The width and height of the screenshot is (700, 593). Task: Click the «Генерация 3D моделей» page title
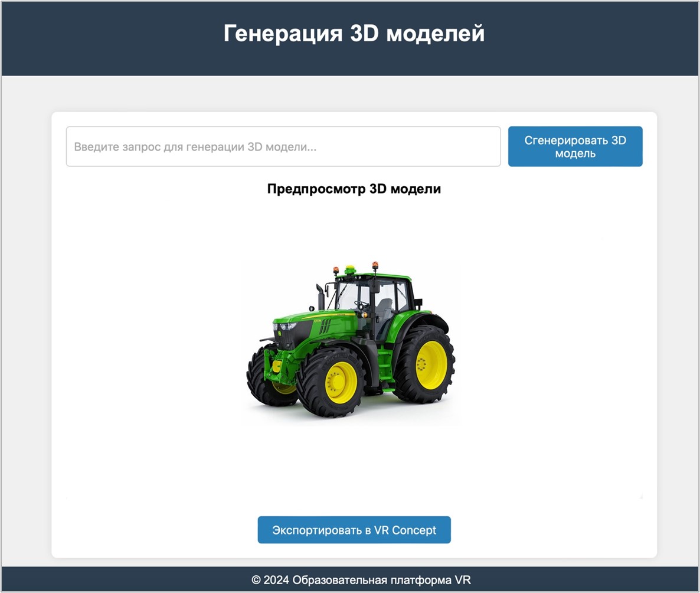click(354, 32)
